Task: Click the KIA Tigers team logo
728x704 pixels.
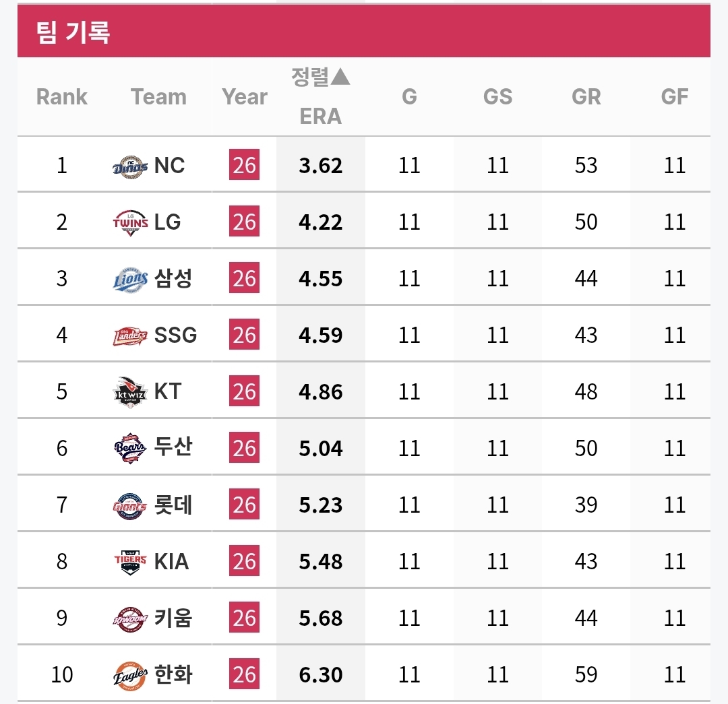Action: coord(130,562)
